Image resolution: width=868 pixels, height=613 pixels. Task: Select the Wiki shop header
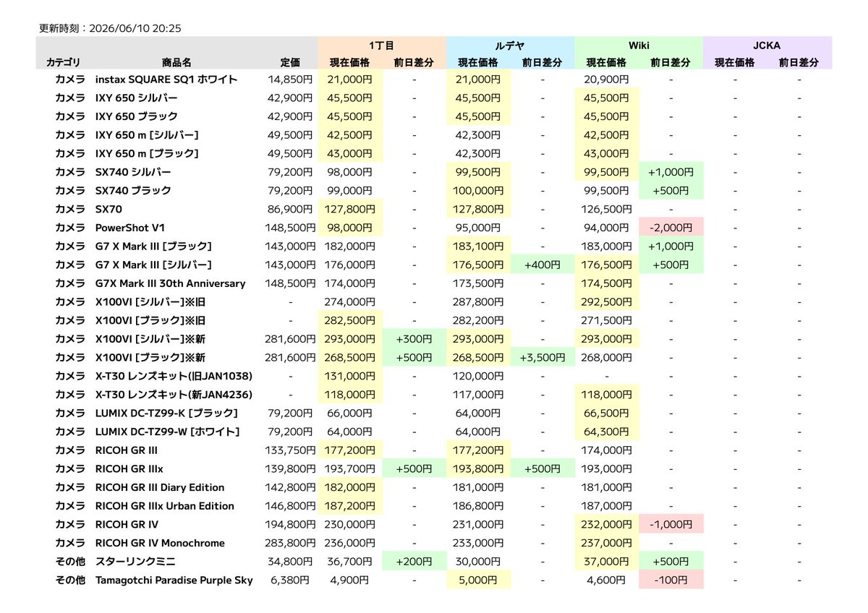click(x=639, y=45)
